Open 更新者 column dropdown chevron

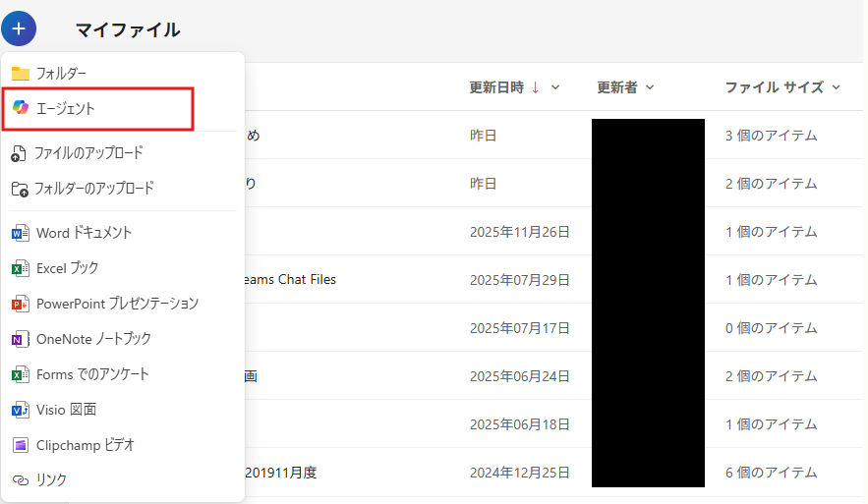pyautogui.click(x=650, y=87)
